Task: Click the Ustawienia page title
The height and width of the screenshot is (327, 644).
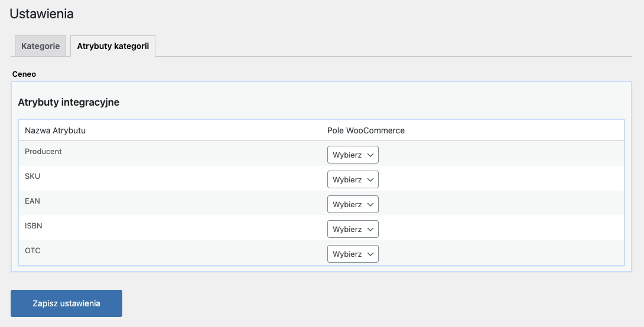Action: point(41,13)
